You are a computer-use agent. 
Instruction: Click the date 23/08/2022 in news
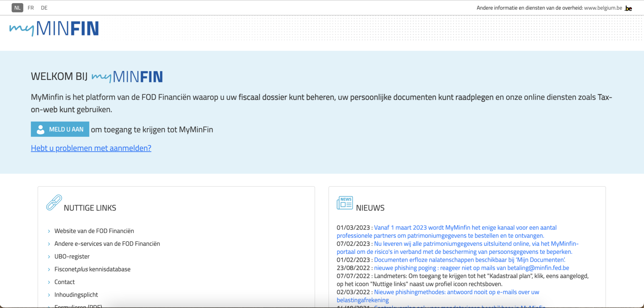pos(353,268)
